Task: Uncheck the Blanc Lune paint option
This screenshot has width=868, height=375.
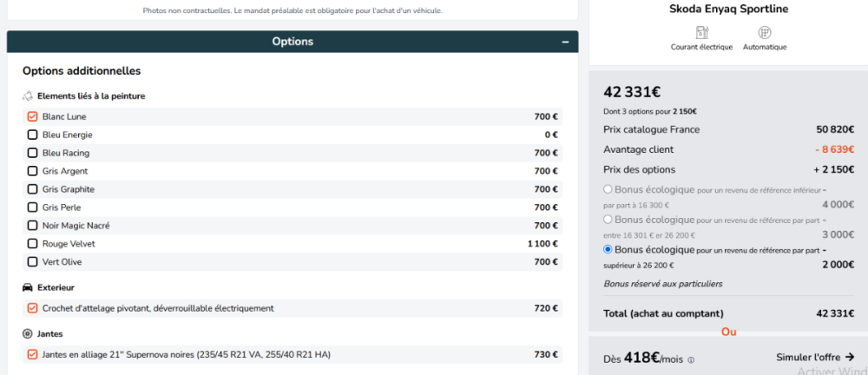Action: (33, 116)
